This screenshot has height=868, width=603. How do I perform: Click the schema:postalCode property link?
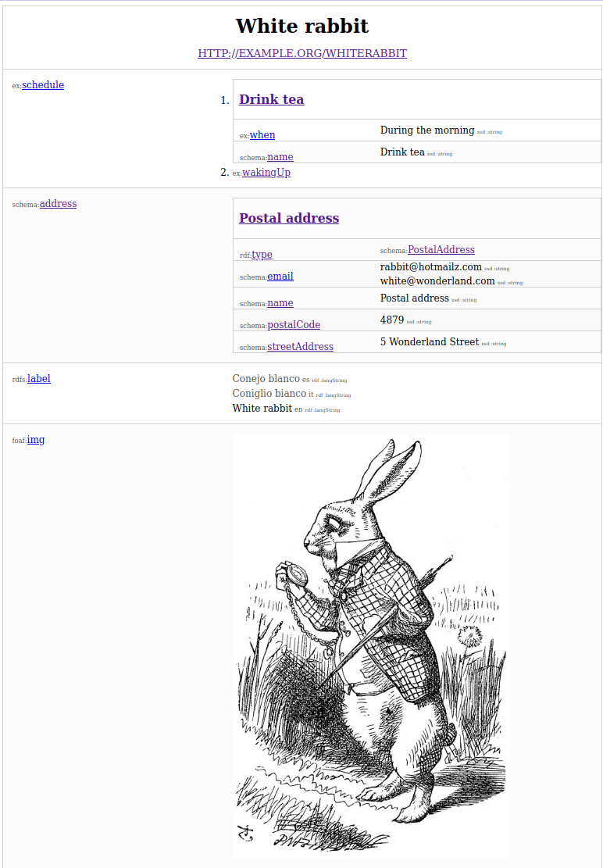point(294,325)
